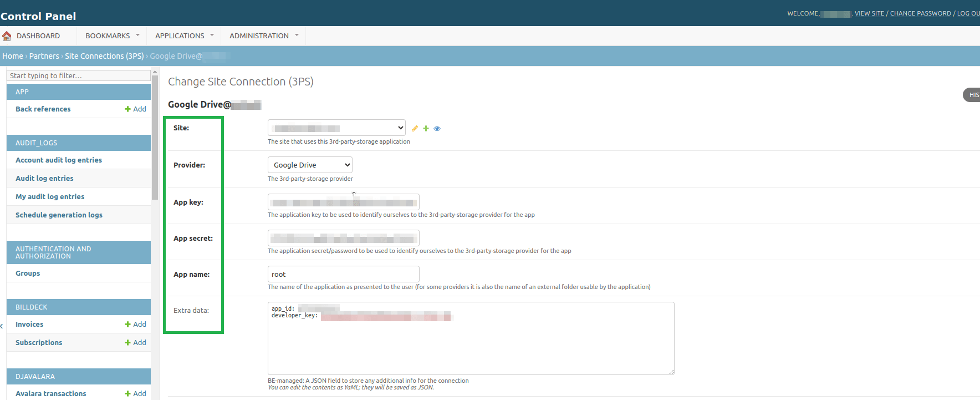Screen dimensions: 980x400
Task: Add a new Subscription
Action: (x=135, y=343)
